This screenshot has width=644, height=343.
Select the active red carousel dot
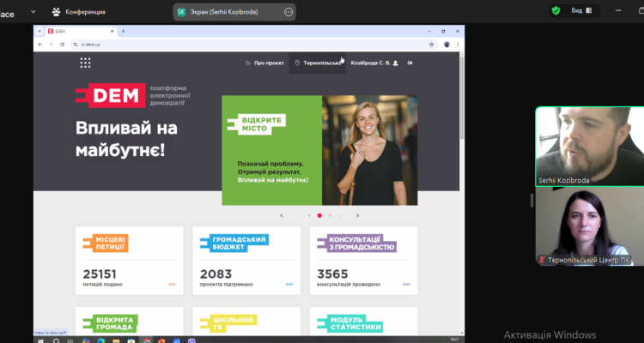tap(319, 215)
